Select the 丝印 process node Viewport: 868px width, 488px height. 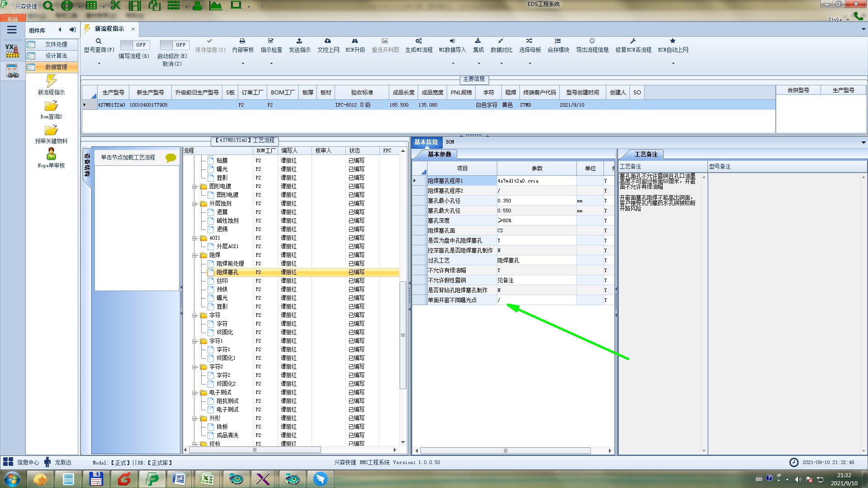coord(222,281)
